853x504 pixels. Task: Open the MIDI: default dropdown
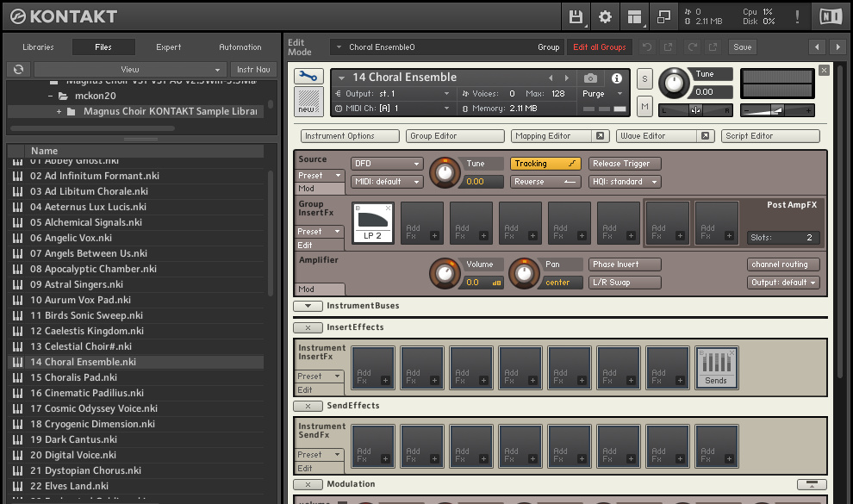[x=387, y=182]
